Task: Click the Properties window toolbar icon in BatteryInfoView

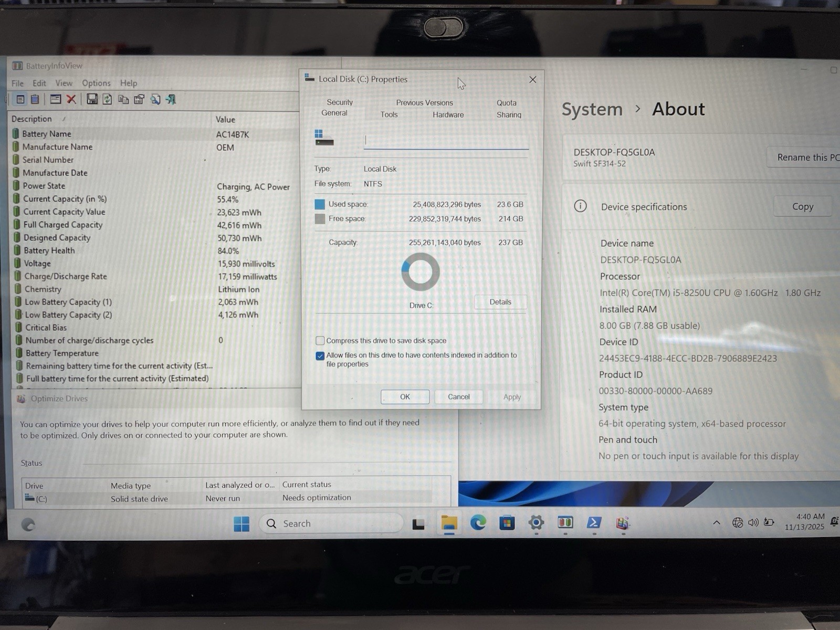Action: 56,99
